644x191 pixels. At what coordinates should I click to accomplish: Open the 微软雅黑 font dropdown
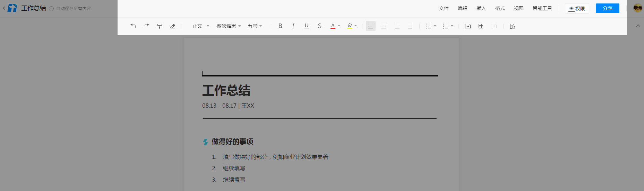tap(228, 26)
